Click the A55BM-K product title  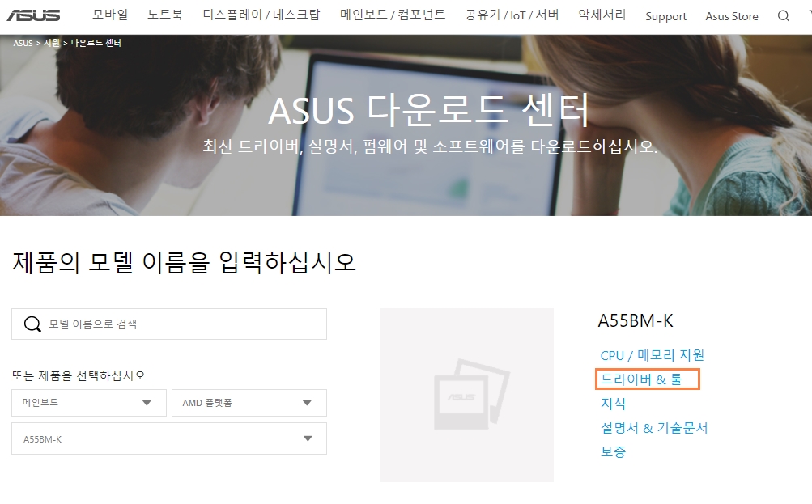click(636, 321)
